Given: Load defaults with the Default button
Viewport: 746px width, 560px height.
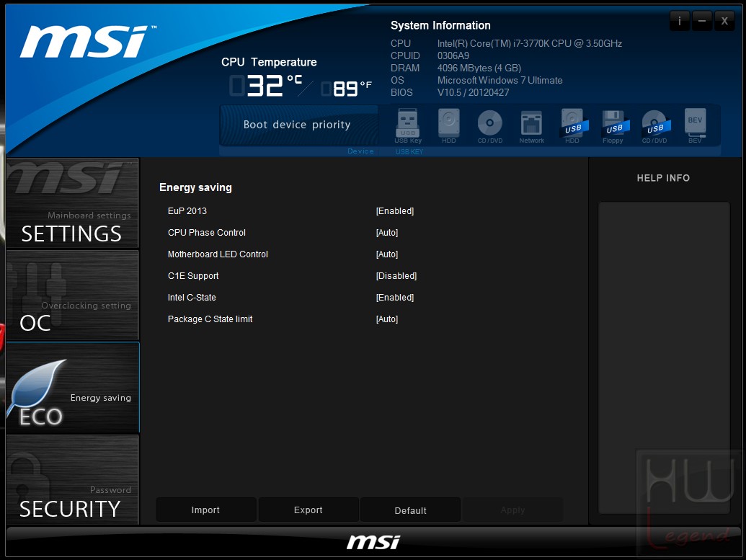Looking at the screenshot, I should [410, 510].
